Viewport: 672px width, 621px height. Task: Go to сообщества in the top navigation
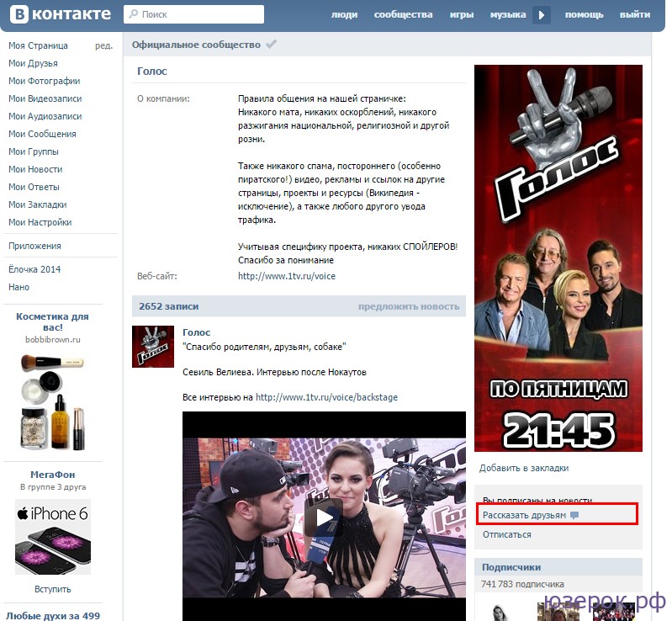coord(403,15)
